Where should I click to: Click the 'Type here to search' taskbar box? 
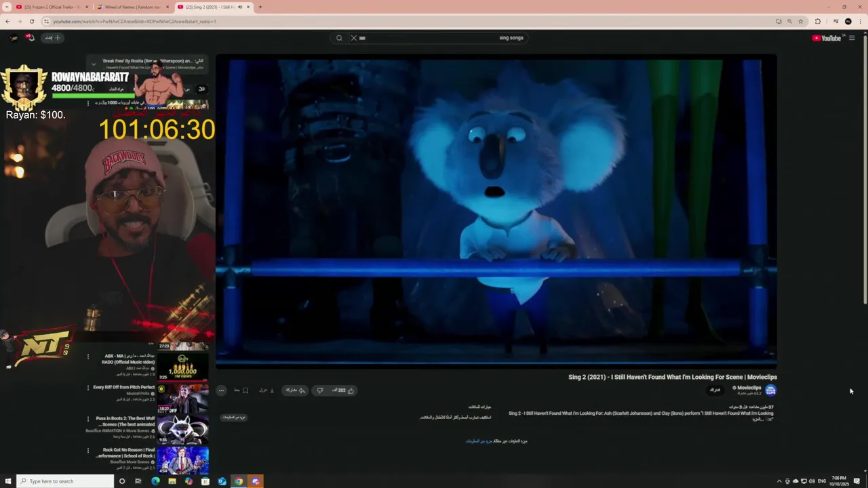tap(65, 481)
